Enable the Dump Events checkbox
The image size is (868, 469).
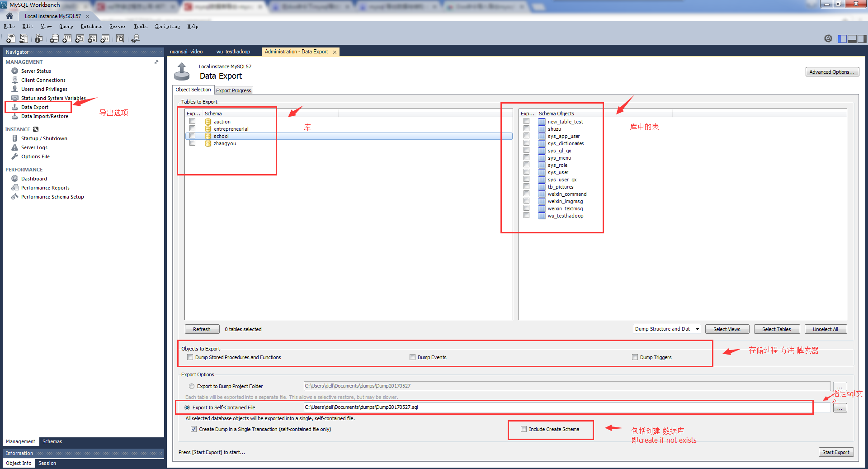click(412, 357)
